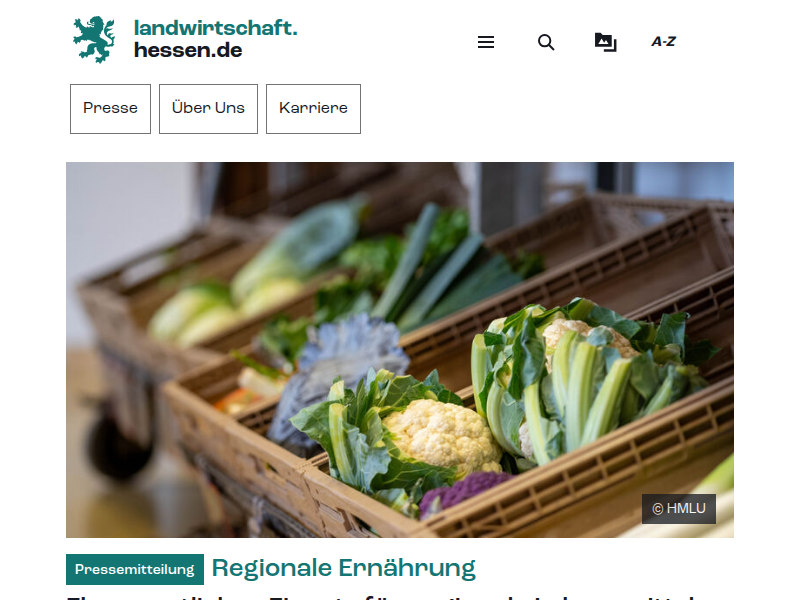Click the white cauliflower in the photo
The image size is (800, 600).
[442, 434]
